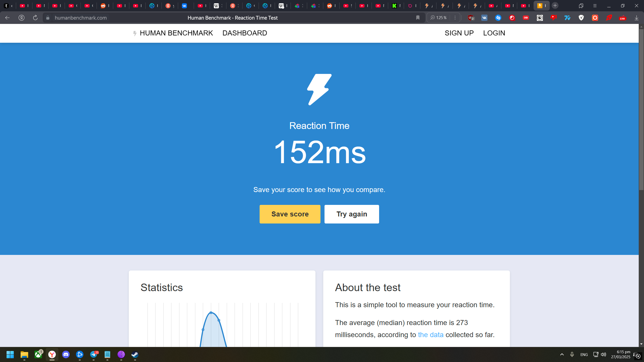
Task: Open the Yandex home button in toolbar
Action: [x=21, y=18]
